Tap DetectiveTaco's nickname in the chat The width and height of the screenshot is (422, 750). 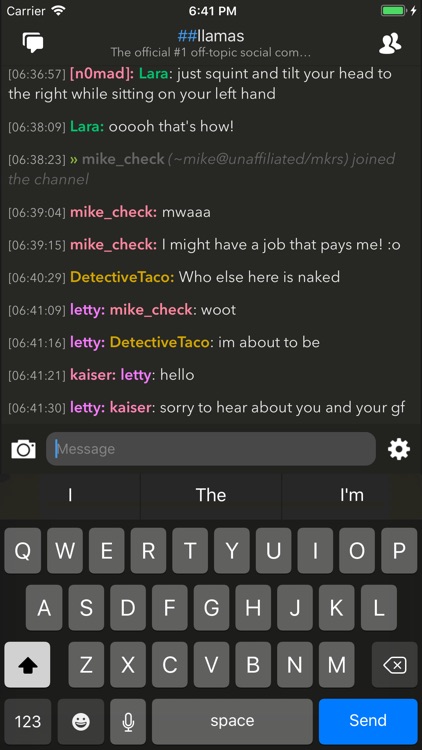(122, 277)
